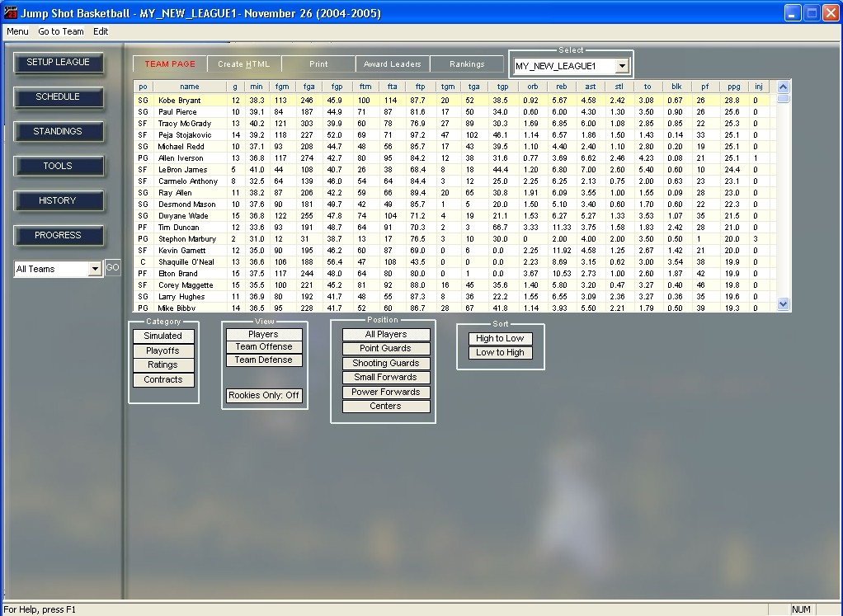Click the ppg column header
Viewport: 843px width, 616px height.
point(734,87)
